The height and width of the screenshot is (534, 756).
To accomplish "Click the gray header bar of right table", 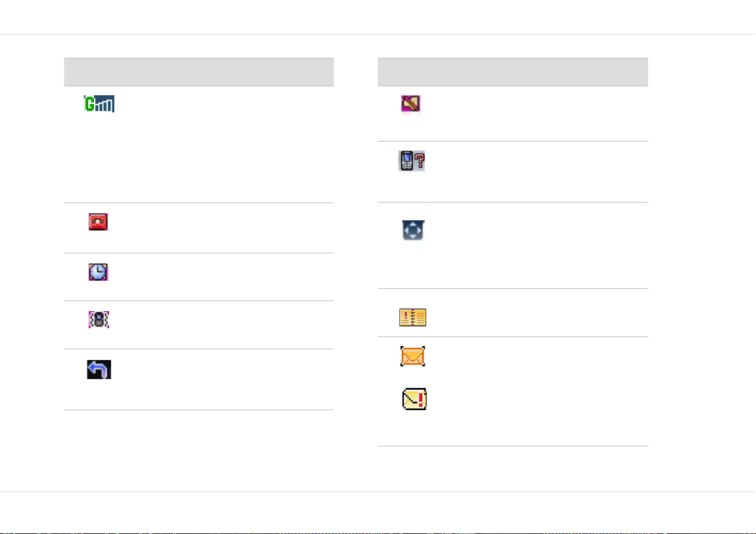I will (x=512, y=72).
